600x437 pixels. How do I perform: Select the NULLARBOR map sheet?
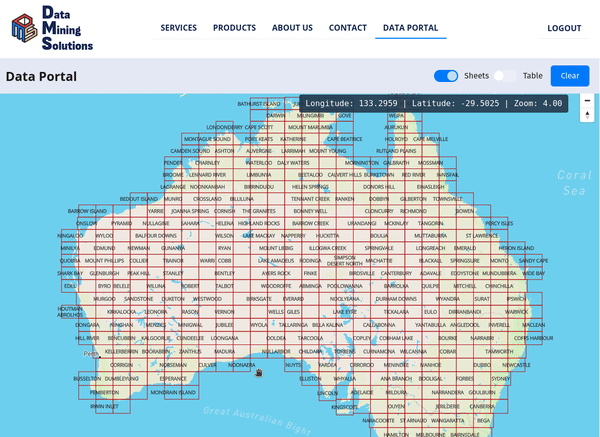pyautogui.click(x=276, y=352)
